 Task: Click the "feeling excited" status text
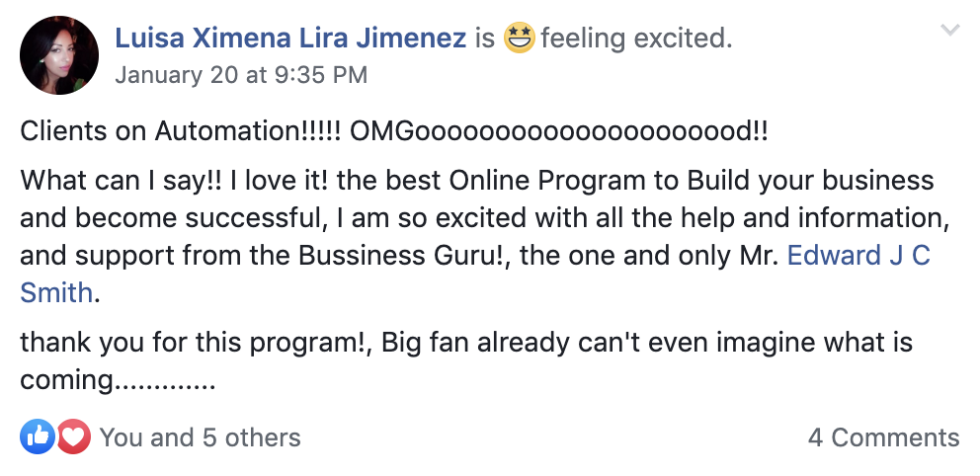pyautogui.click(x=636, y=40)
